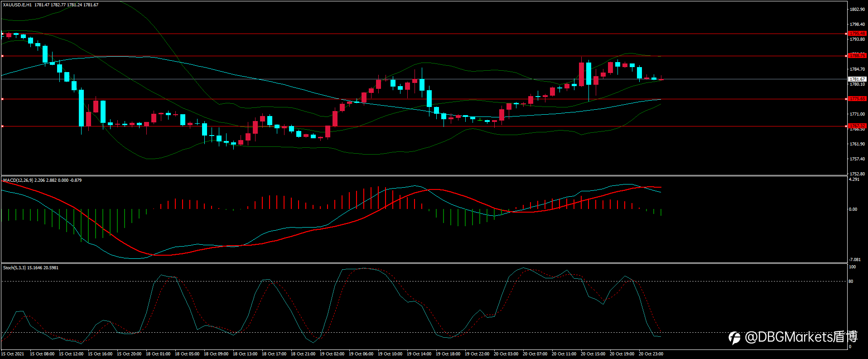Click the current price label 1781.67

[x=857, y=79]
